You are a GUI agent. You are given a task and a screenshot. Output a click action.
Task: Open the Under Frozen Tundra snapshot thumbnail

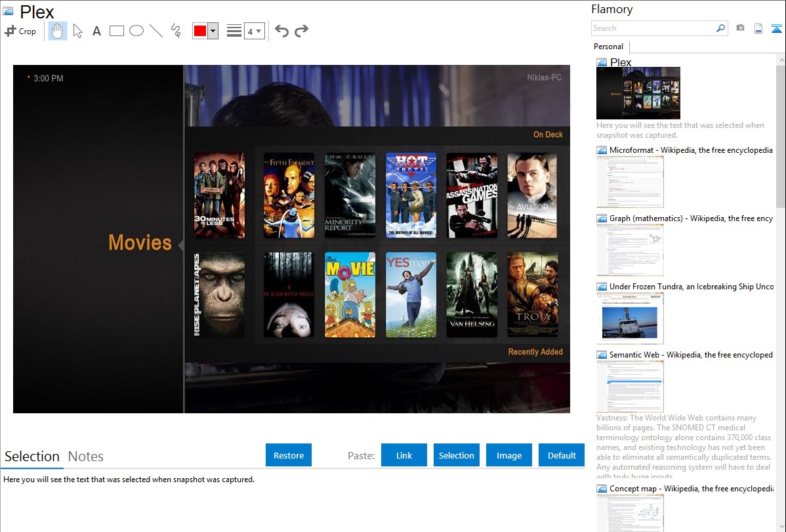[x=630, y=318]
